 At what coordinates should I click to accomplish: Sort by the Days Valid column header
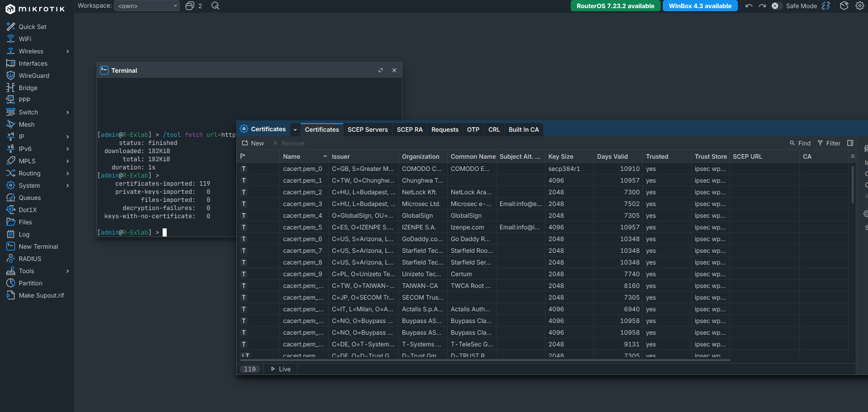(x=618, y=156)
